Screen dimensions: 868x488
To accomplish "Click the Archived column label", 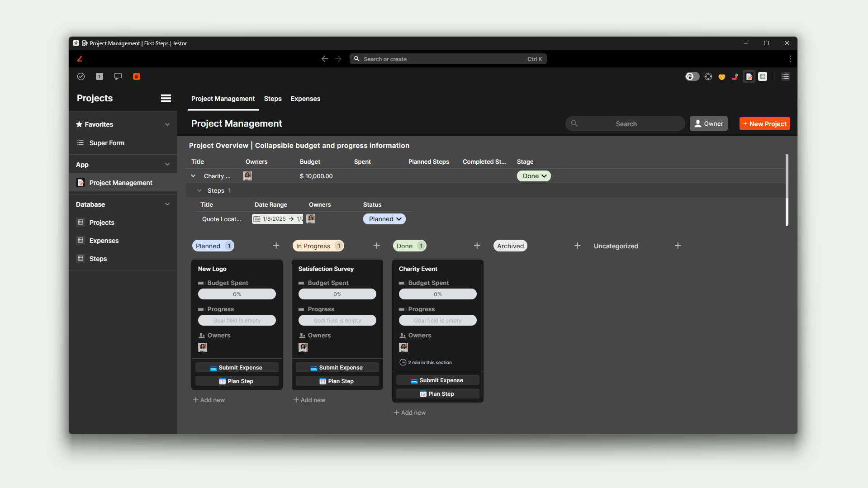I will pos(510,246).
